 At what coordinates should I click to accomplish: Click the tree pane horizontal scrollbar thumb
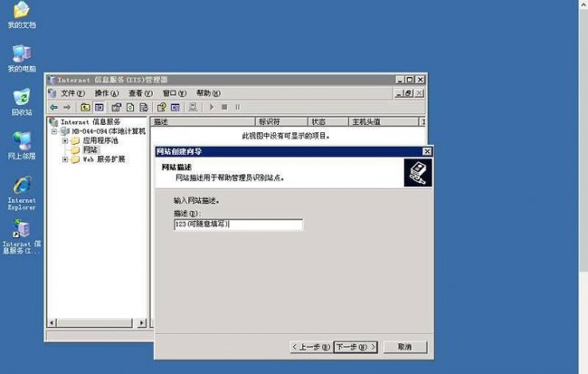coord(94,323)
